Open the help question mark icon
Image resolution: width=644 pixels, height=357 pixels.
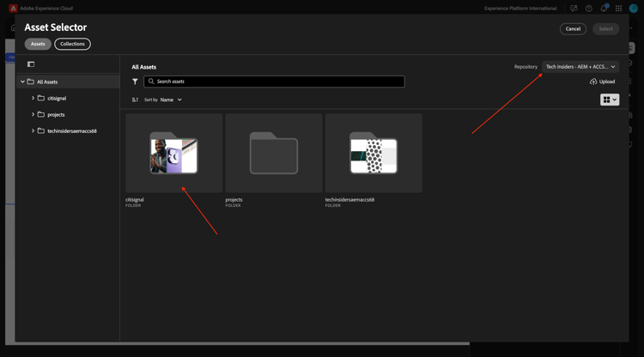[588, 9]
